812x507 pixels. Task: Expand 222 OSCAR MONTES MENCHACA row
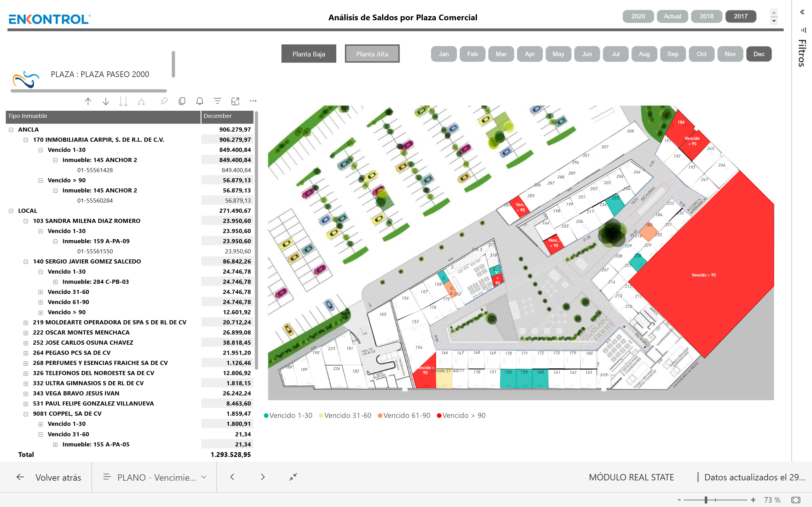(26, 333)
